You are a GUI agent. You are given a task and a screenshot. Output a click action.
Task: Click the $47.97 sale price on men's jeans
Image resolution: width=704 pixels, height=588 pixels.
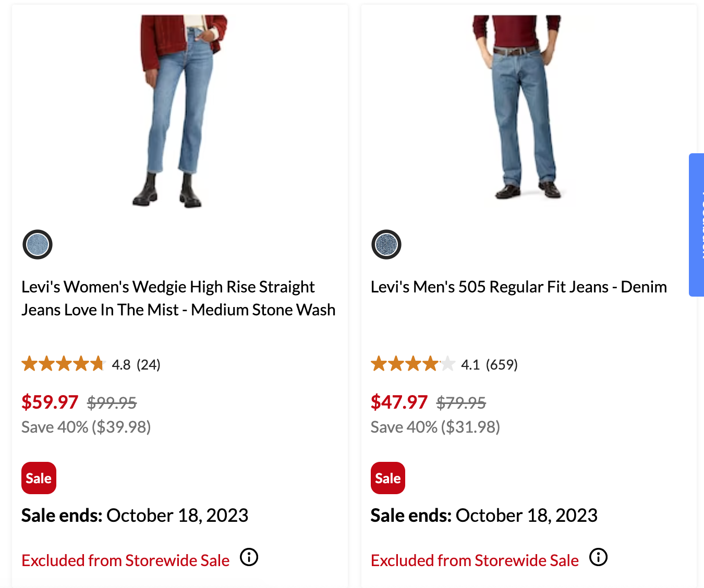tap(399, 401)
